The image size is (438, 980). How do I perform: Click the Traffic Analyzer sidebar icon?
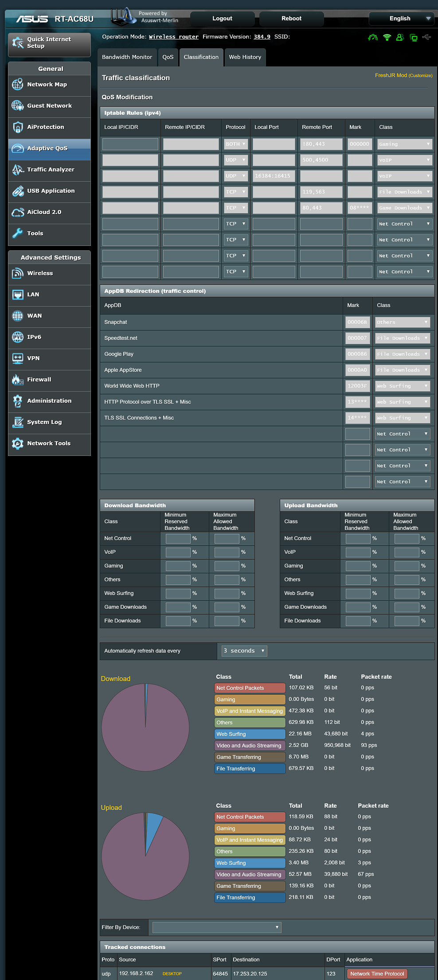click(18, 170)
